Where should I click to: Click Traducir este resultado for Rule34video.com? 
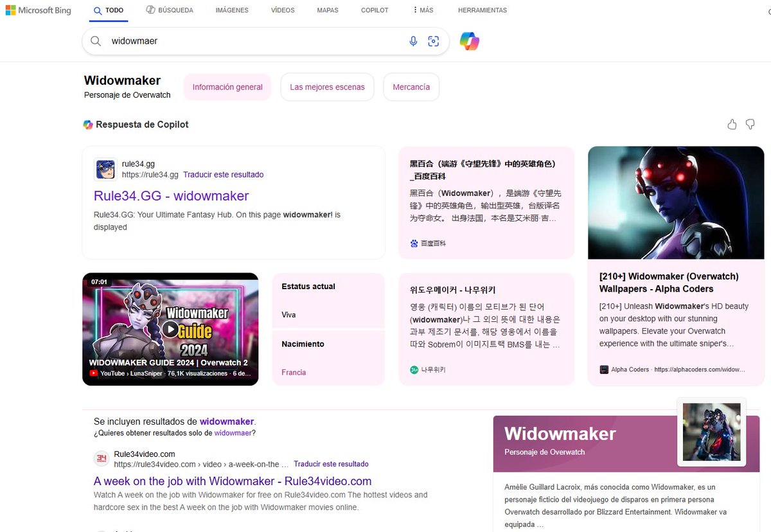click(x=331, y=464)
